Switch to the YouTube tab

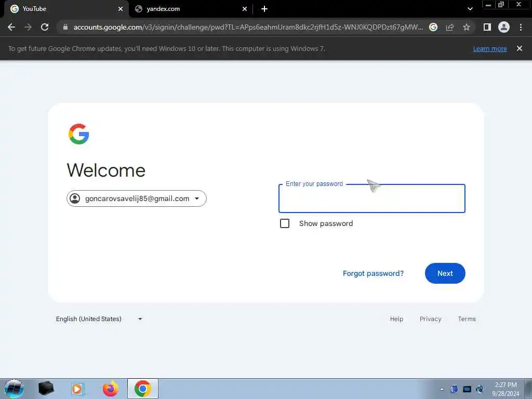click(64, 9)
